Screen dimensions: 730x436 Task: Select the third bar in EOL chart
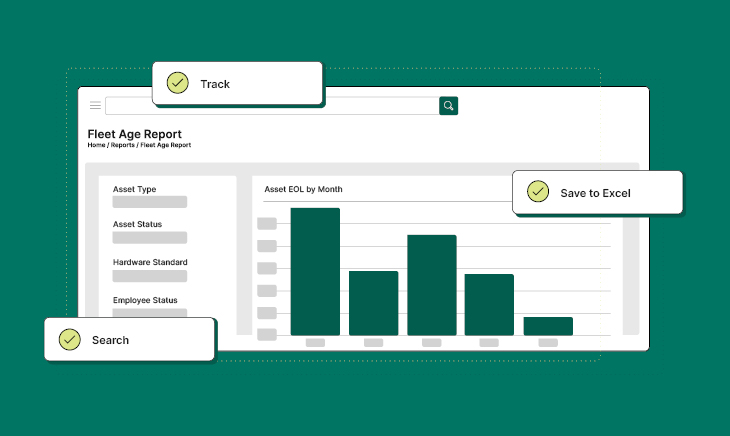coord(431,285)
